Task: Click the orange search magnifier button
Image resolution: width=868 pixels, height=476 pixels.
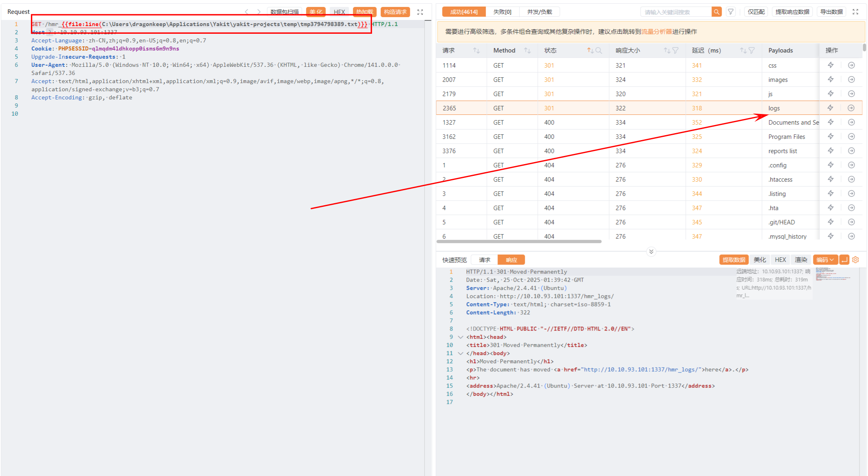Action: click(716, 12)
